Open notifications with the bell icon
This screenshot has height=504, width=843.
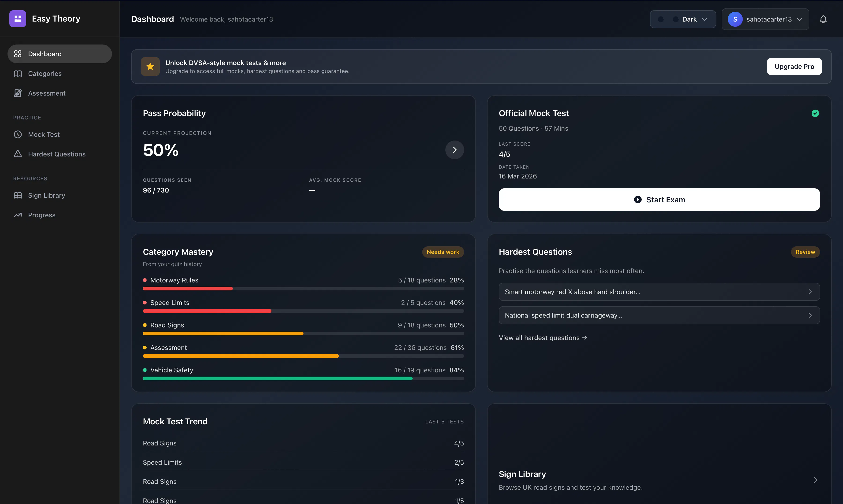pyautogui.click(x=823, y=19)
